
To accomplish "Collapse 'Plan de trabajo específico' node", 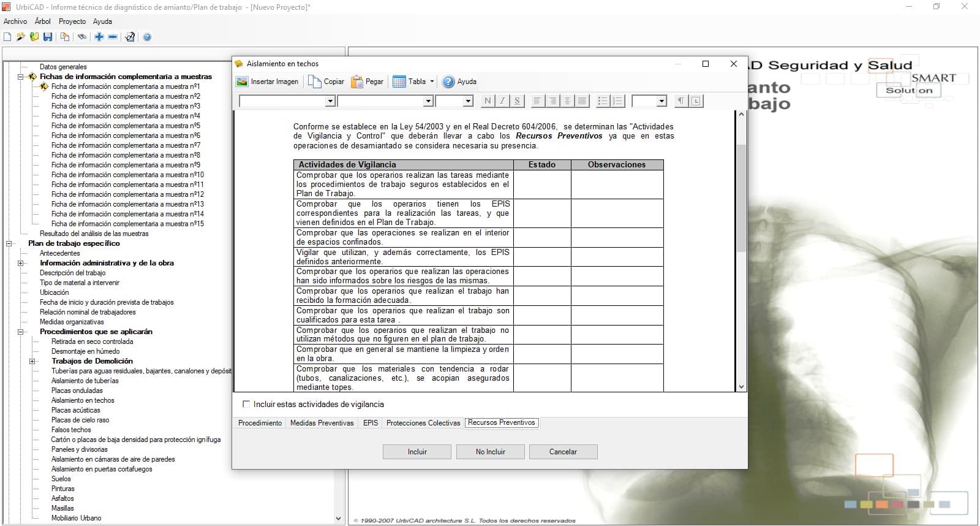I will 9,243.
